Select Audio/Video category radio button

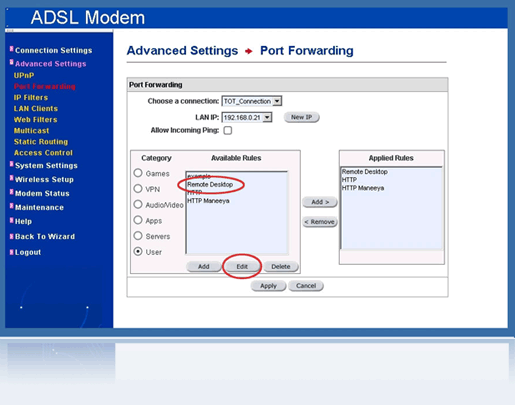point(138,204)
